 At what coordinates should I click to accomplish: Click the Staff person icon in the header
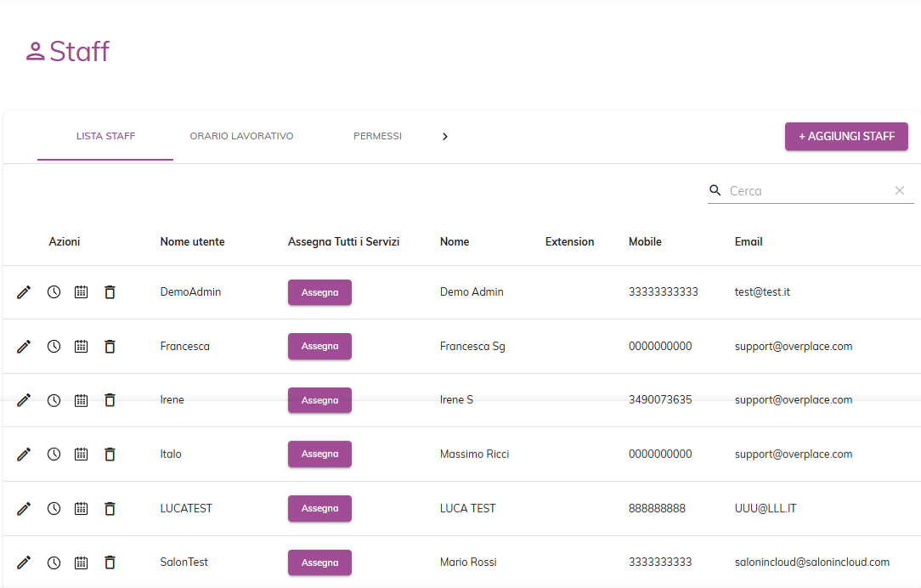click(35, 51)
